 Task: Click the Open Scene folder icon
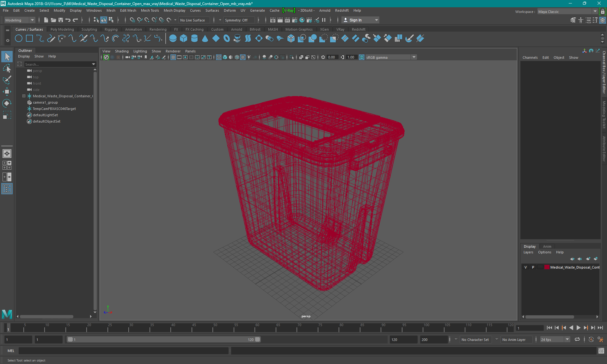point(53,20)
